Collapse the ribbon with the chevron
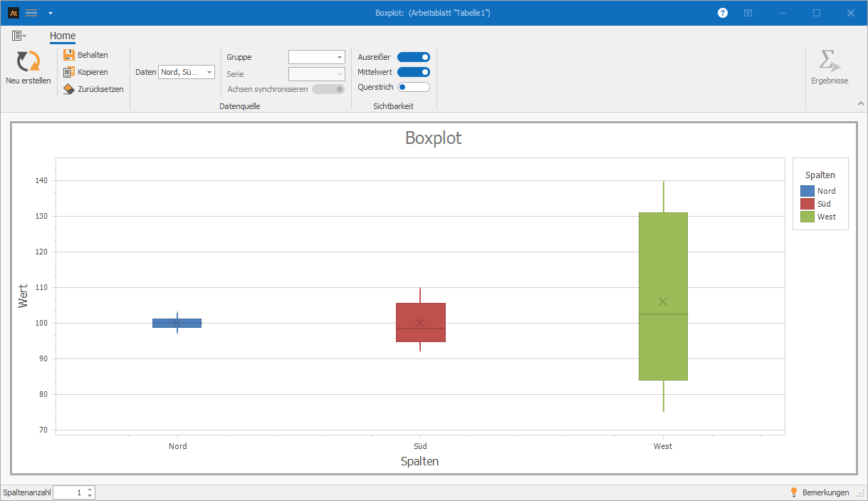This screenshot has width=868, height=501. click(x=860, y=103)
